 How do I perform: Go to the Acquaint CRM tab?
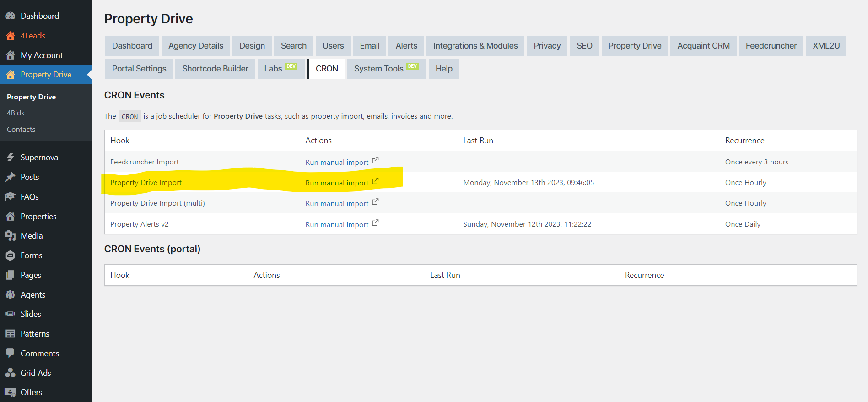703,46
